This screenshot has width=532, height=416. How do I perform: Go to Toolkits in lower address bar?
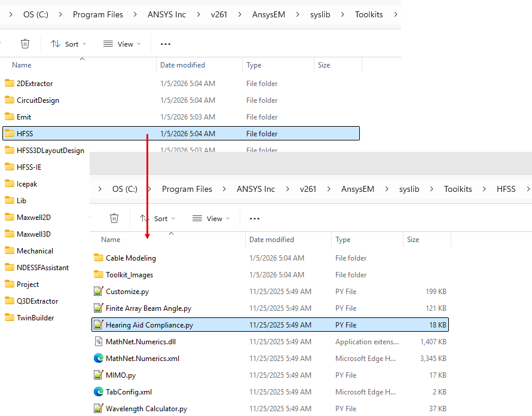coord(458,189)
